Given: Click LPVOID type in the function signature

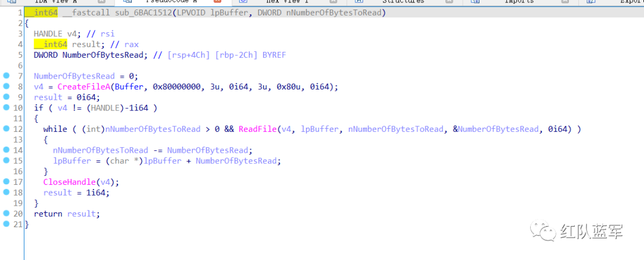Looking at the screenshot, I should pyautogui.click(x=191, y=13).
